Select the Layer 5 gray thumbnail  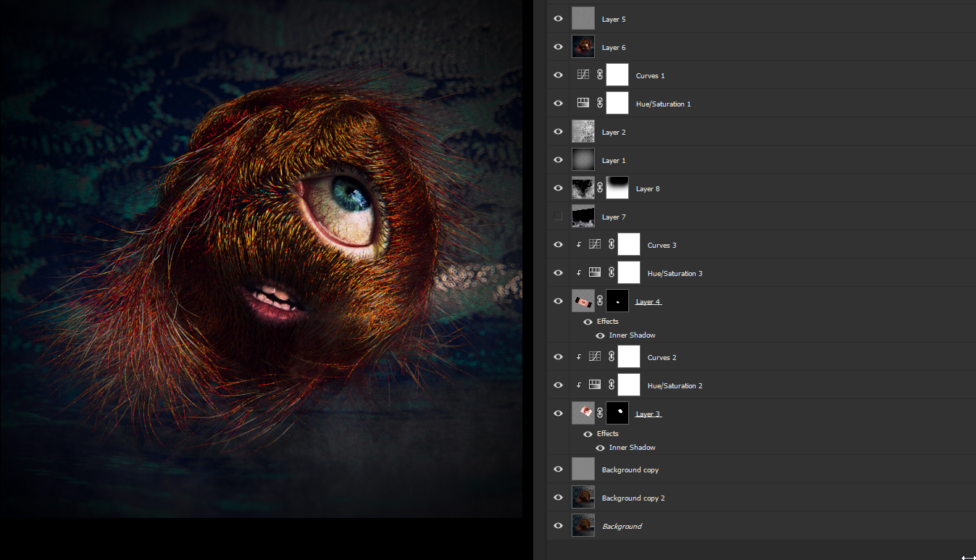point(583,18)
